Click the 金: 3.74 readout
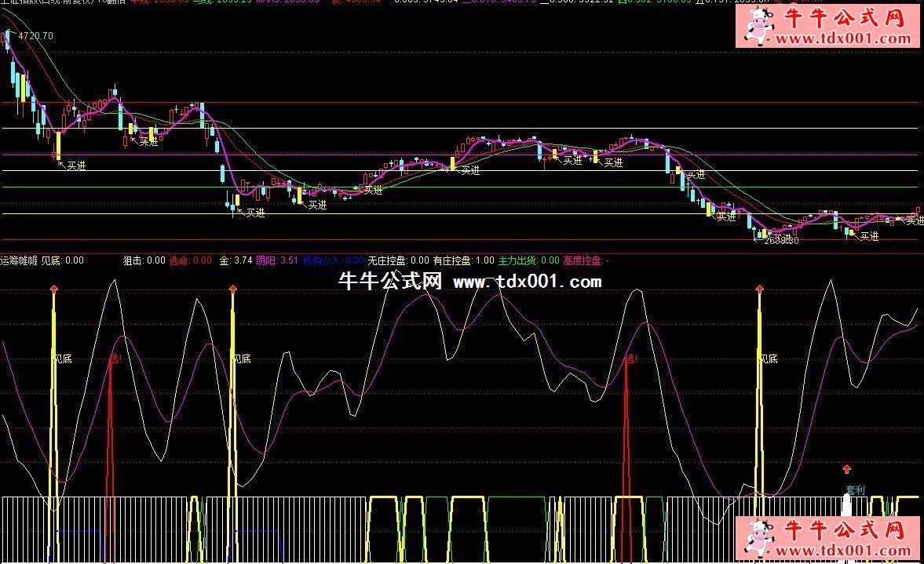Screen dimensions: 924x564 pyautogui.click(x=236, y=260)
